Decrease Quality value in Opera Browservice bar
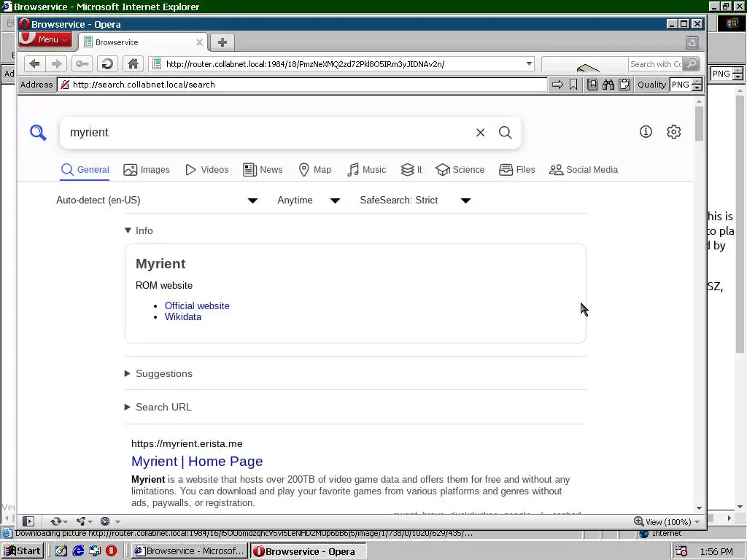 click(697, 88)
